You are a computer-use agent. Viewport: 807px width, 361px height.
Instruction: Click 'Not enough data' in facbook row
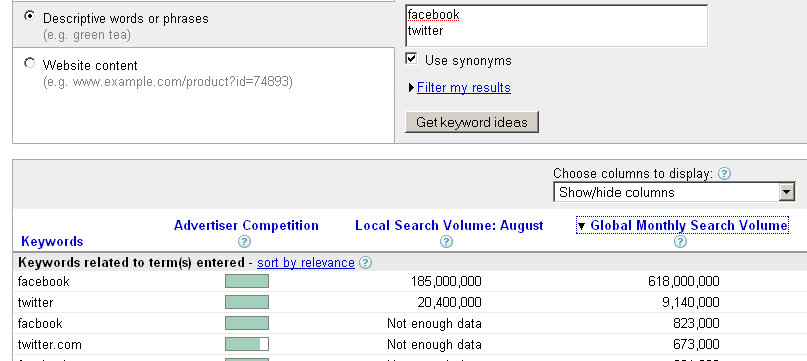tap(434, 323)
